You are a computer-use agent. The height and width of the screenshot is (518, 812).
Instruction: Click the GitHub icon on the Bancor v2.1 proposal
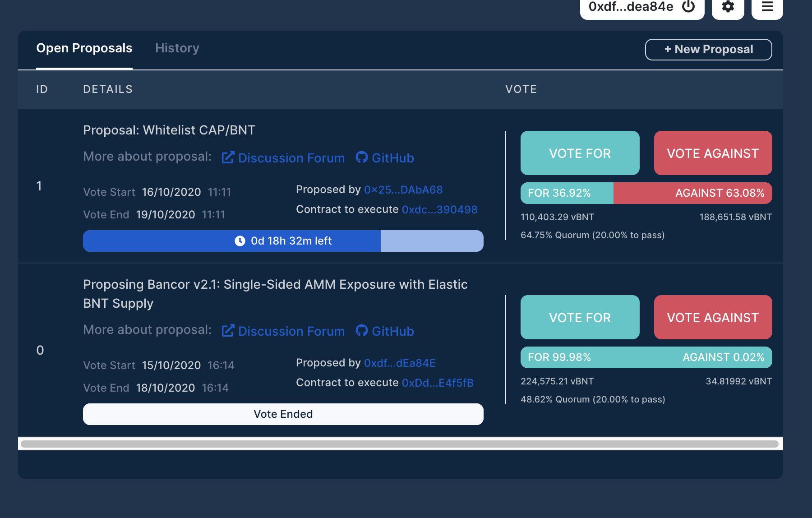361,330
